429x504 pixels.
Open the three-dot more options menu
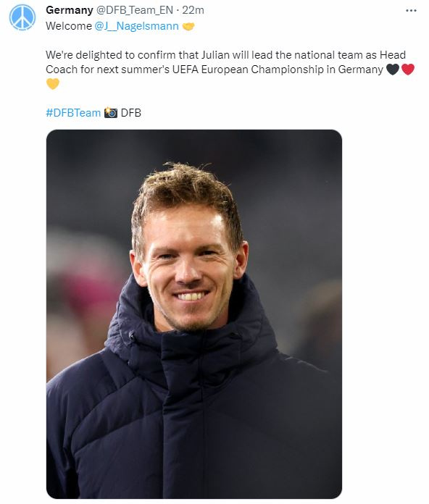411,11
